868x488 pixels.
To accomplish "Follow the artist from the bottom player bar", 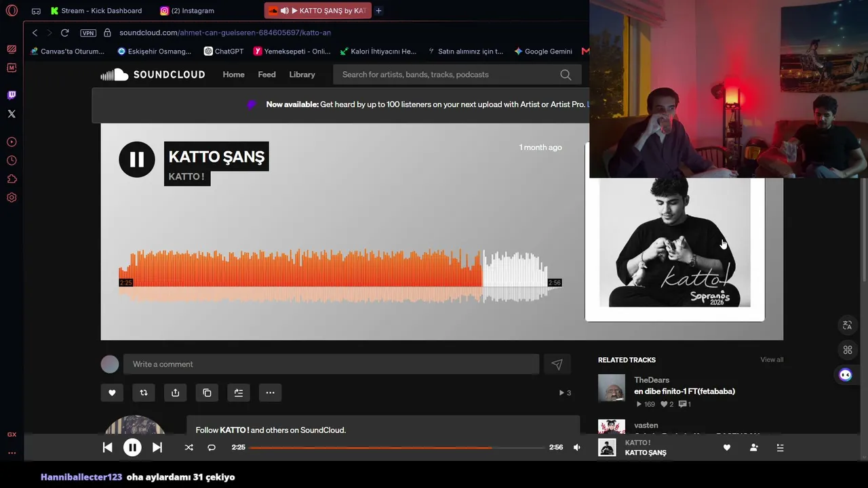I will pos(753,447).
